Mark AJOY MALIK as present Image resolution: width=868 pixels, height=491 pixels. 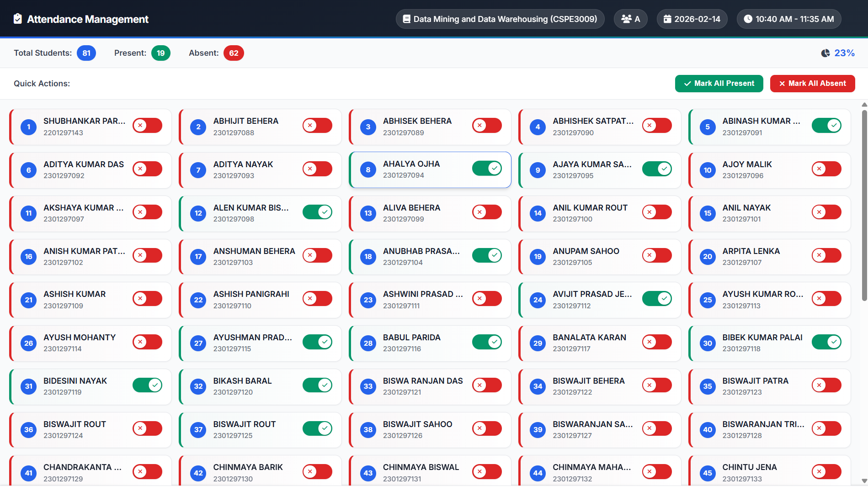(x=827, y=169)
